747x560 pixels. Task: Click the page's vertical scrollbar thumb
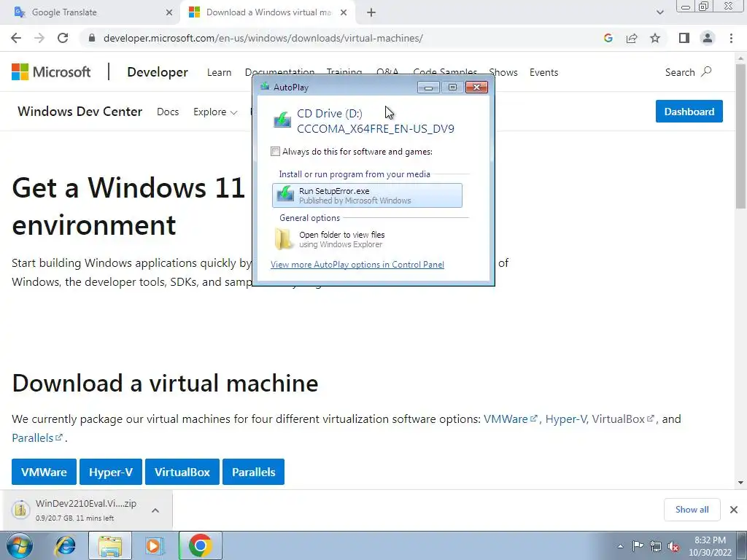tap(740, 136)
